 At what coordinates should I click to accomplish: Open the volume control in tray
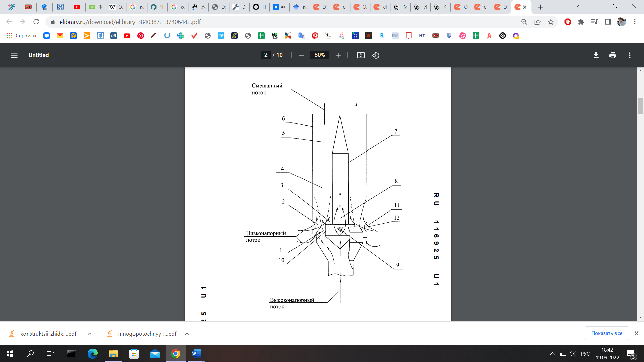pos(573,354)
